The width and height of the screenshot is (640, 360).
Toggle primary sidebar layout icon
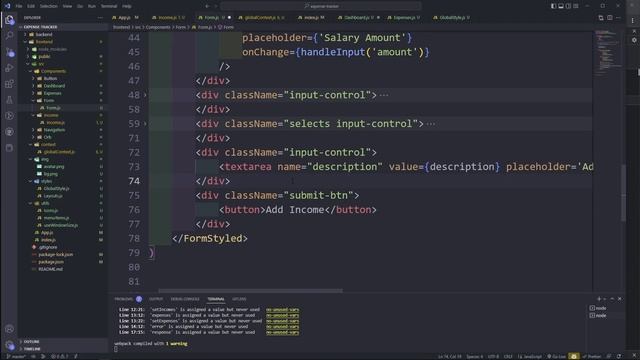click(553, 6)
